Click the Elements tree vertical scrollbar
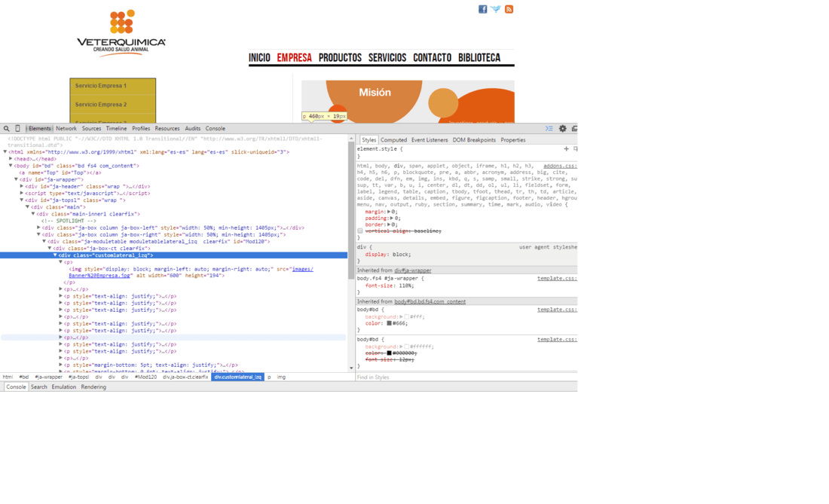 (x=351, y=211)
